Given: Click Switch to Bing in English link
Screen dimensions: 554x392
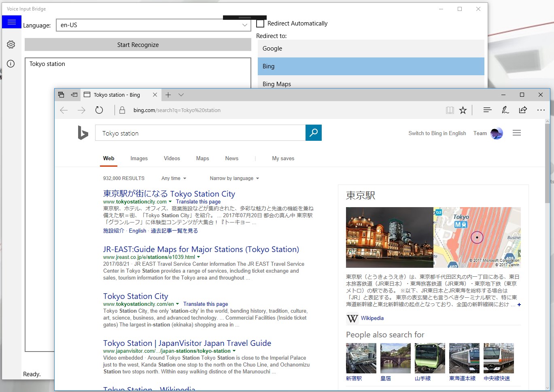Looking at the screenshot, I should (x=437, y=133).
